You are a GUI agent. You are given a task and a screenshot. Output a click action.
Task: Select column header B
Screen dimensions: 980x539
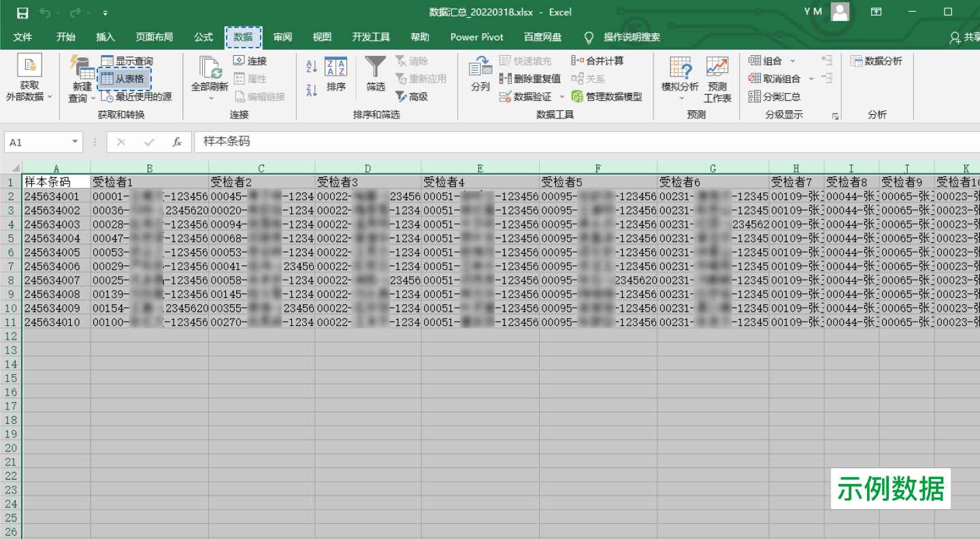coord(149,168)
